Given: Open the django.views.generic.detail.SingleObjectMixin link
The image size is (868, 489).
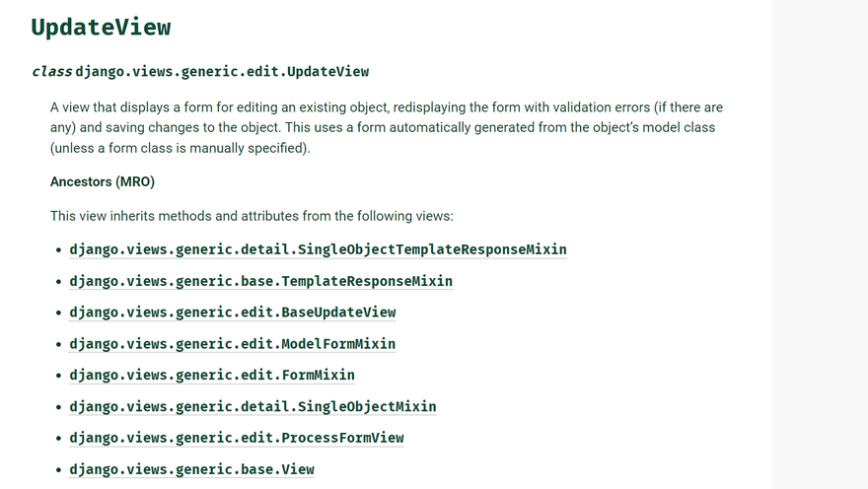Looking at the screenshot, I should [253, 406].
